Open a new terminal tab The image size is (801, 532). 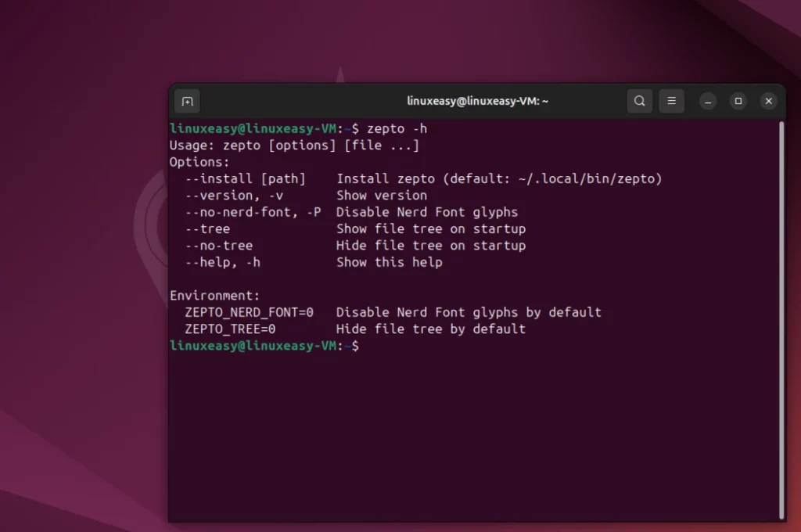coord(187,101)
